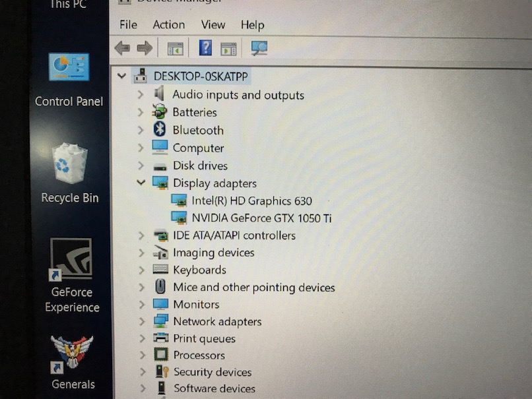The height and width of the screenshot is (399, 532).
Task: Click the Display adapters category icon
Action: click(x=160, y=183)
